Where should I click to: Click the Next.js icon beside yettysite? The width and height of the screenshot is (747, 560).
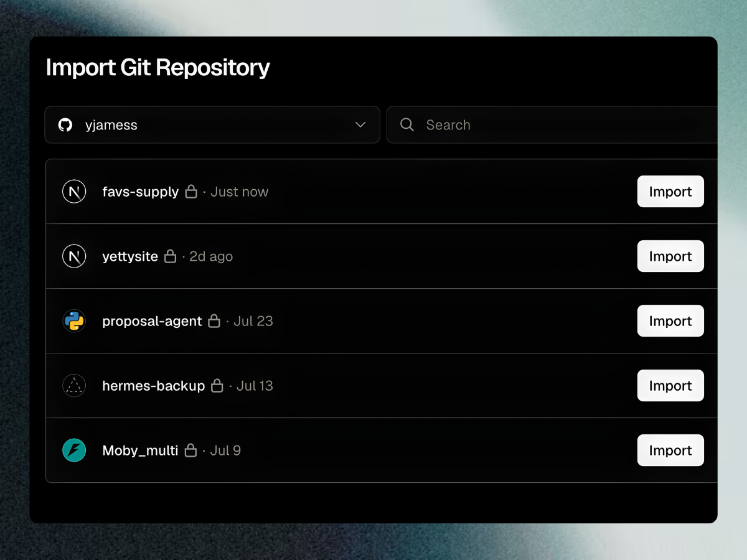(x=74, y=256)
